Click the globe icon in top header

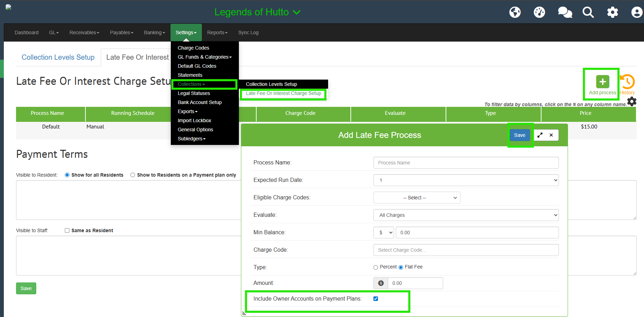[x=515, y=12]
